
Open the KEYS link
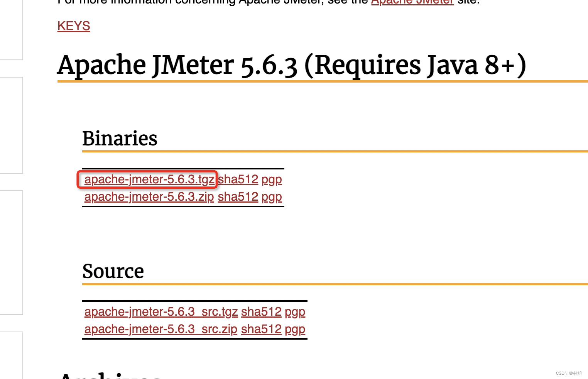(73, 26)
